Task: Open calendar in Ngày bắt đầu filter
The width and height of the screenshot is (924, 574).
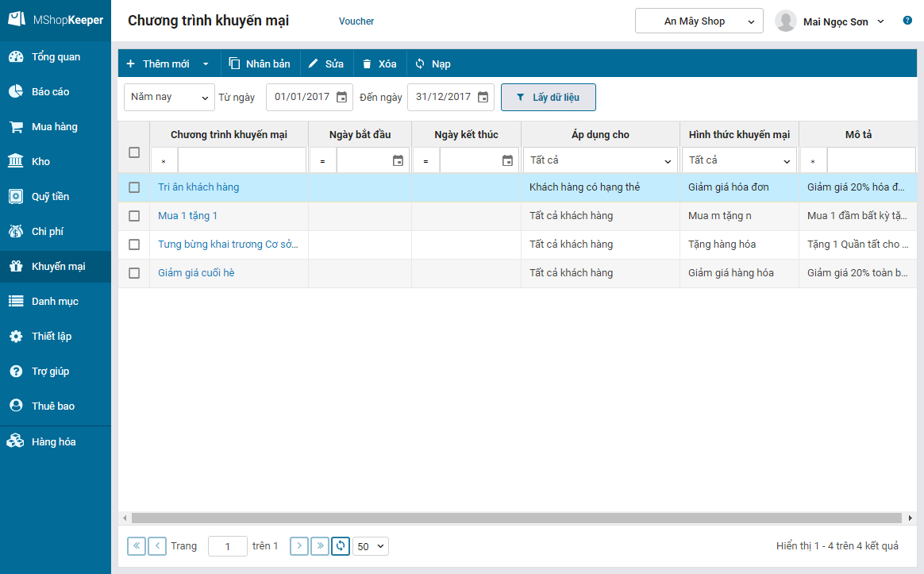Action: (x=398, y=160)
